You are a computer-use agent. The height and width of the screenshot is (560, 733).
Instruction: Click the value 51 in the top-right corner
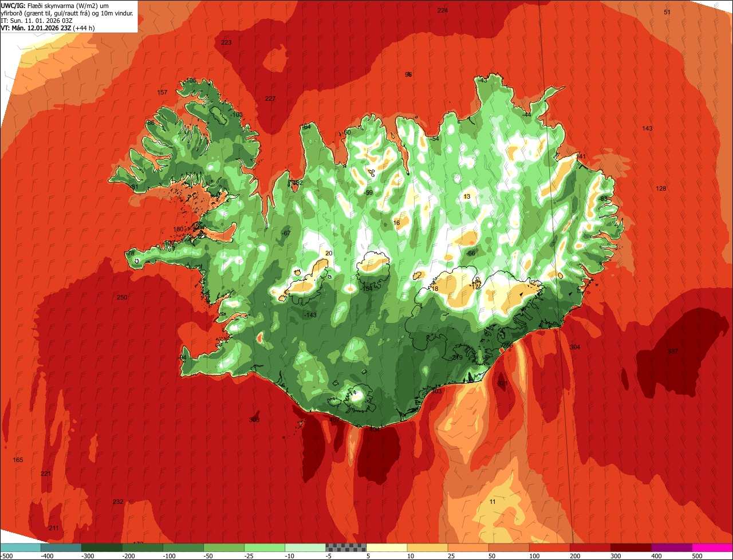667,12
